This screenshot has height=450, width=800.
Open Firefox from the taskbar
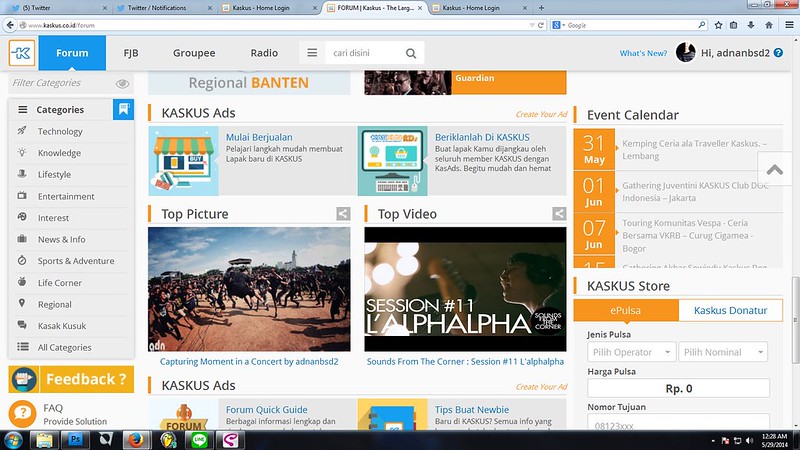point(136,440)
